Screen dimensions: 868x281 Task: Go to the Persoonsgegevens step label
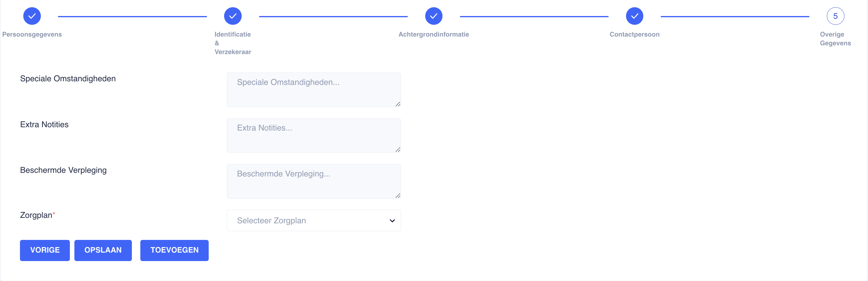(x=32, y=34)
